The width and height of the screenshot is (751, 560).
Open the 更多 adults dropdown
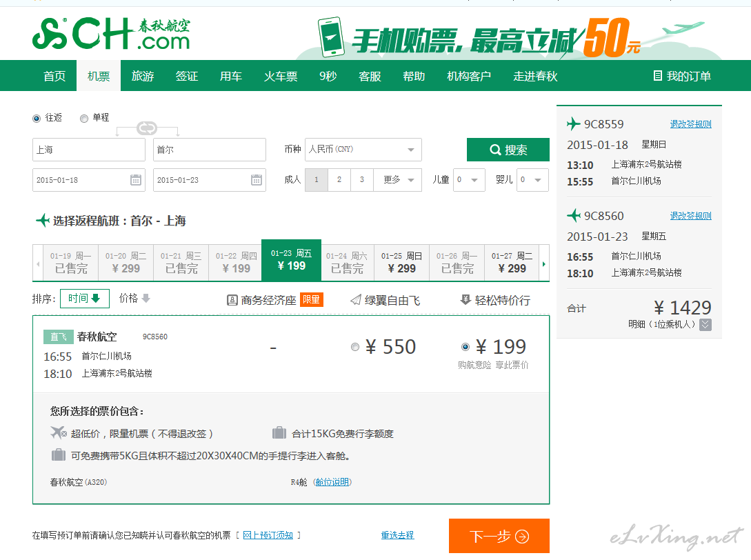pos(397,179)
